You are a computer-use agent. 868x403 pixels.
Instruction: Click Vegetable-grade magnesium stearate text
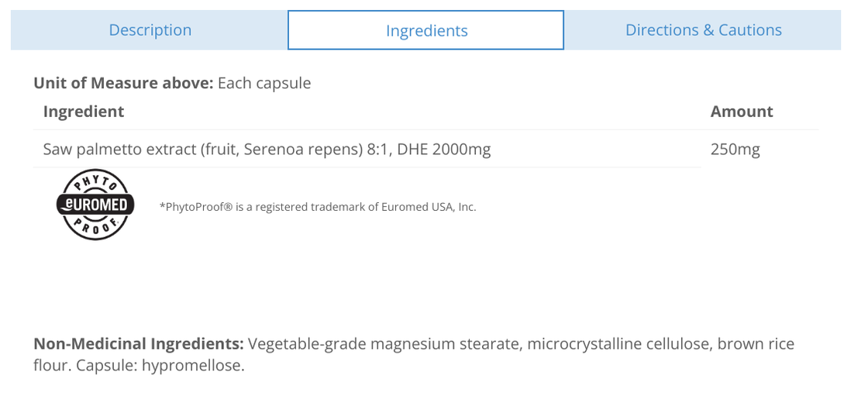pyautogui.click(x=384, y=343)
